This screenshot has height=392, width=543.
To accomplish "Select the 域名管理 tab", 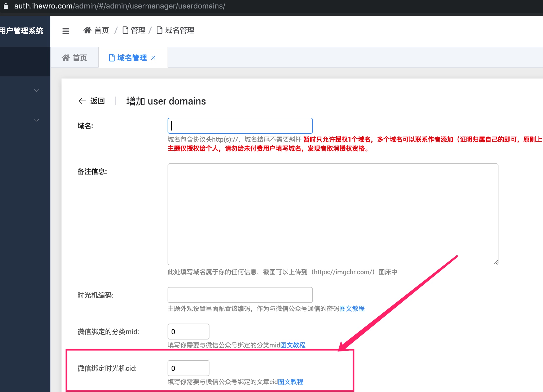I will click(x=132, y=58).
